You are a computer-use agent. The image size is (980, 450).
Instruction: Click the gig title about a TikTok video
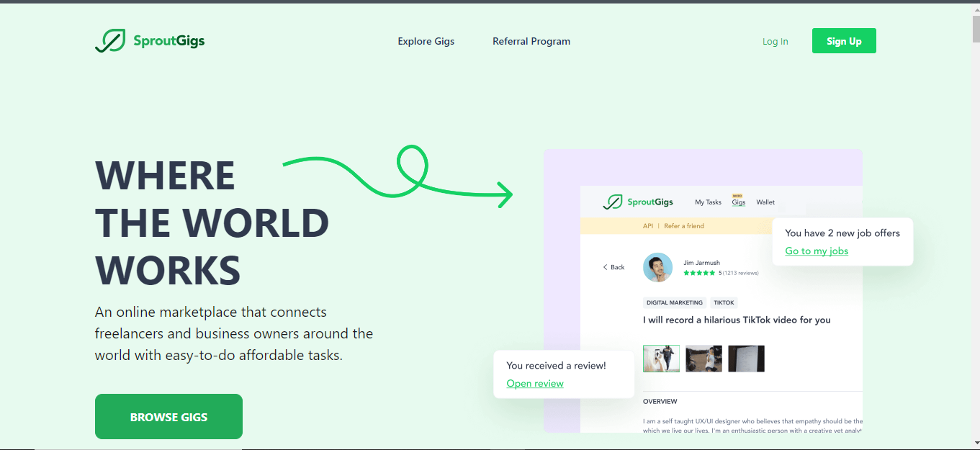(x=737, y=320)
